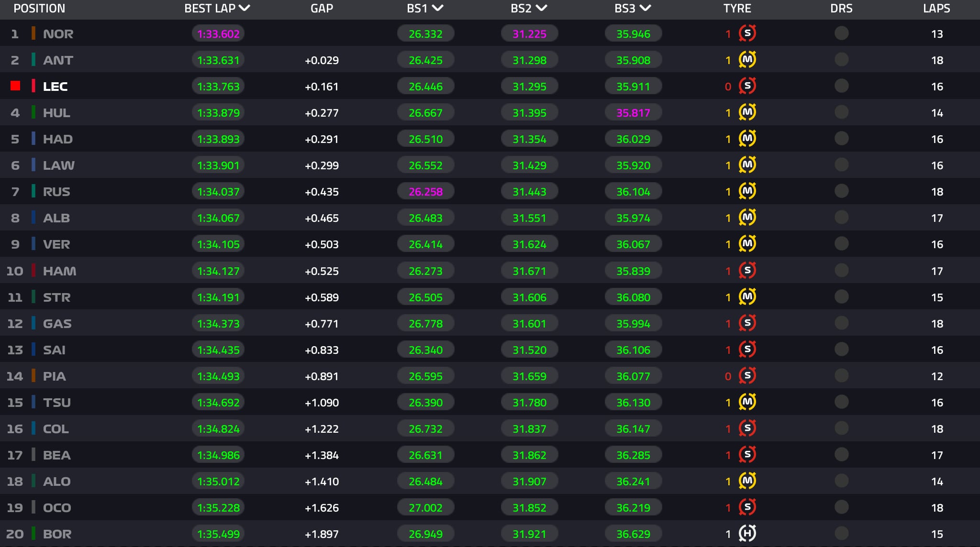980x547 pixels.
Task: Click Hulkenberg's medium tyre icon
Action: click(x=747, y=112)
